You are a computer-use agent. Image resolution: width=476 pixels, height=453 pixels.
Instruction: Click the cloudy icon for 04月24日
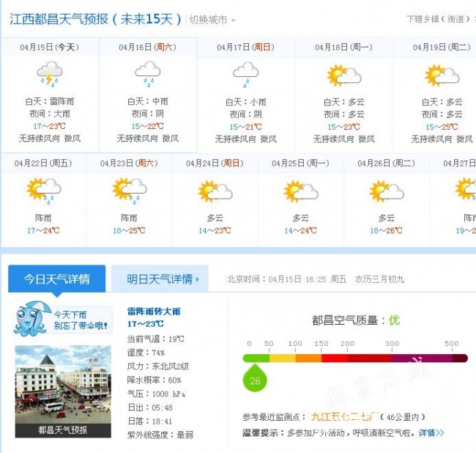tap(215, 191)
